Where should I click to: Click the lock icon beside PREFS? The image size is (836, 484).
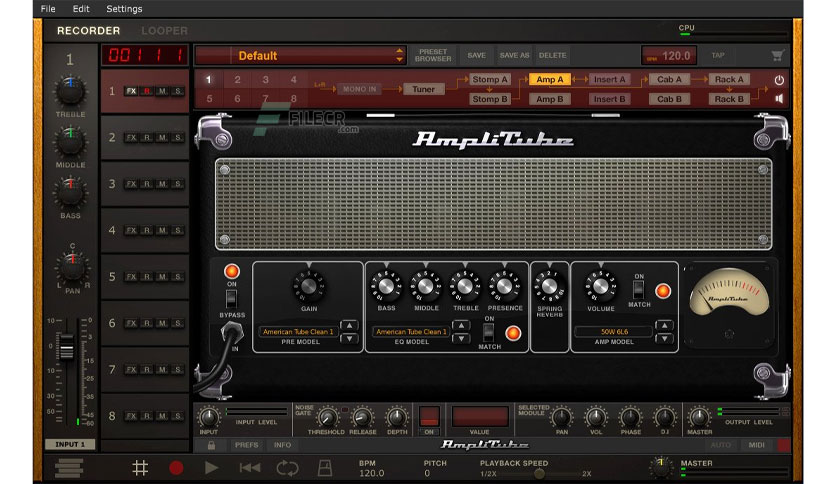click(x=211, y=445)
